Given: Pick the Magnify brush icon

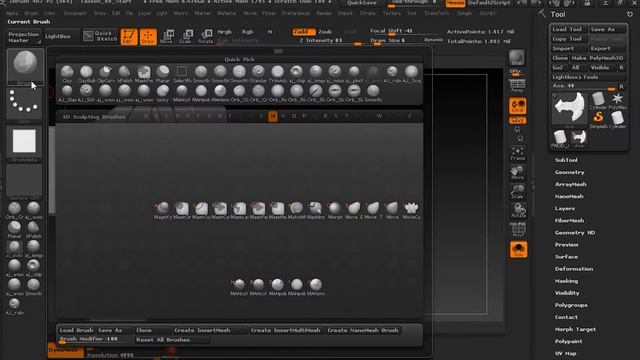Looking at the screenshot, I should [163, 209].
